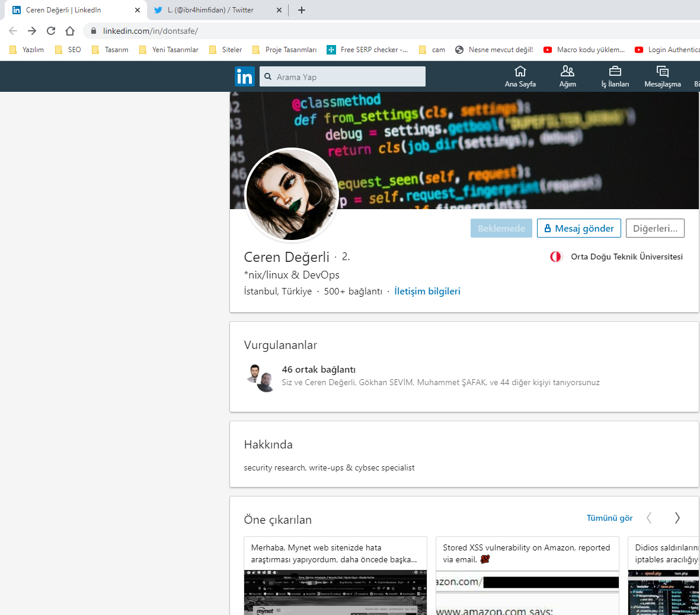700x615 pixels.
Task: Click Orta Doğu Teknik Üniversitesi logo
Action: tap(556, 257)
